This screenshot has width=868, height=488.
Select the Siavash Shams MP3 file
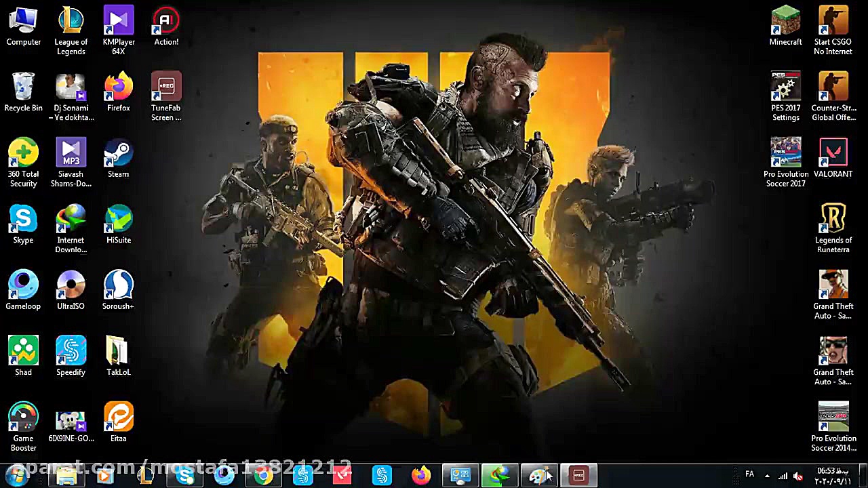pyautogui.click(x=71, y=163)
